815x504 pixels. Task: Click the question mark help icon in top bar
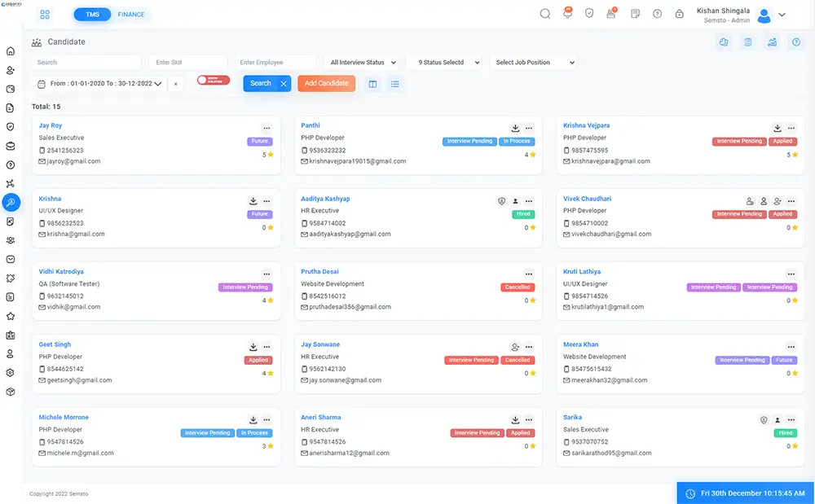(657, 14)
